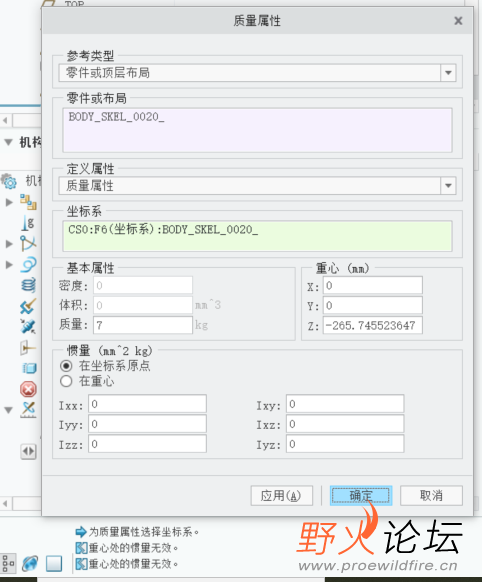Expand the connections node in mechanism tree

point(9,244)
